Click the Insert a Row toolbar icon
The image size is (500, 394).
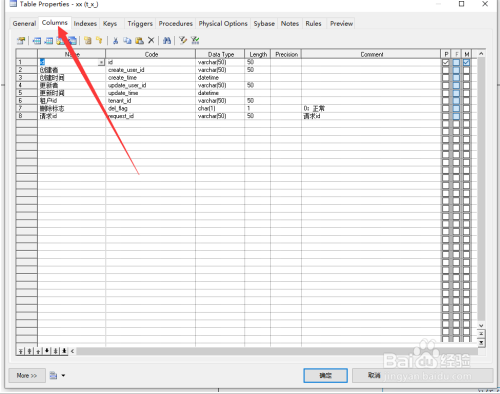(37, 41)
